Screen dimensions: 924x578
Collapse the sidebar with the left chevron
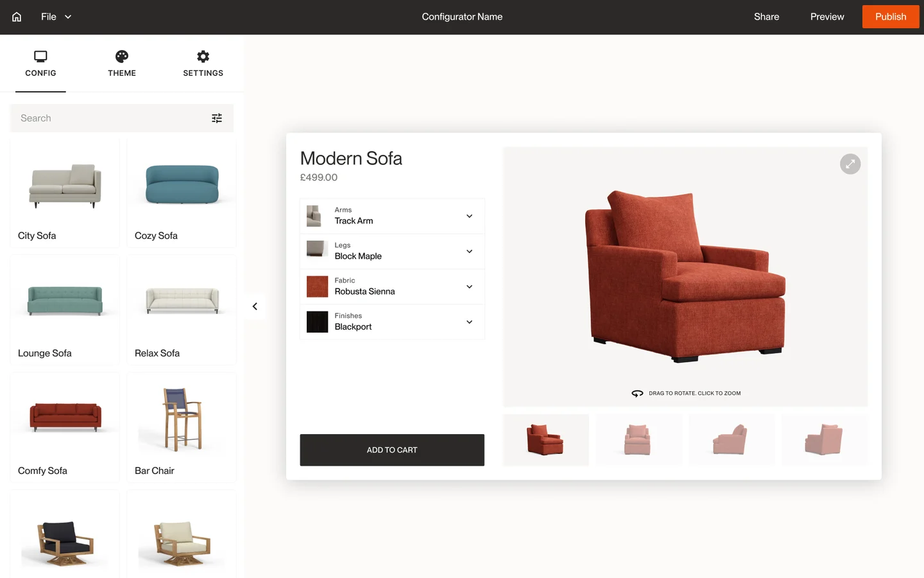[255, 306]
